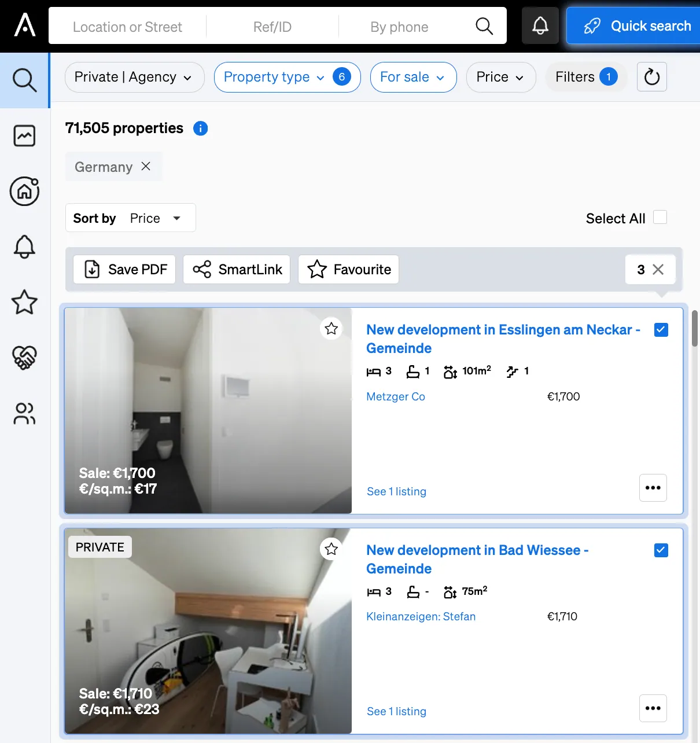Open the For sale dropdown
This screenshot has height=743, width=700.
[414, 77]
